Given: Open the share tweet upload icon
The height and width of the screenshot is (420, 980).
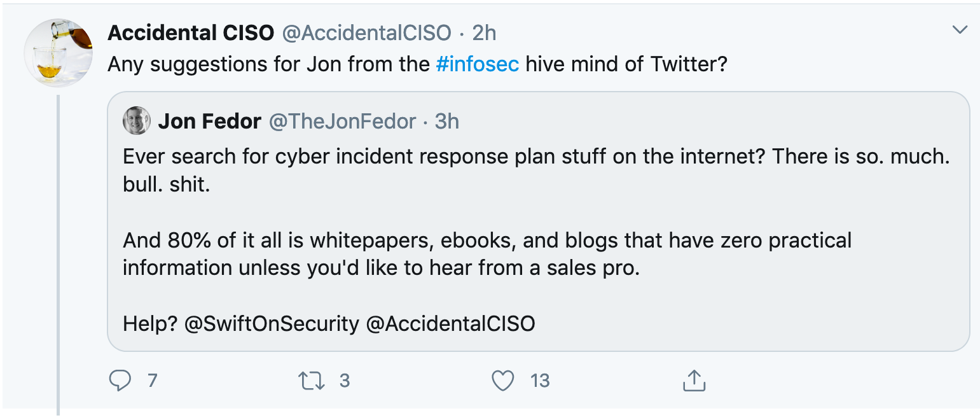Looking at the screenshot, I should 694,380.
